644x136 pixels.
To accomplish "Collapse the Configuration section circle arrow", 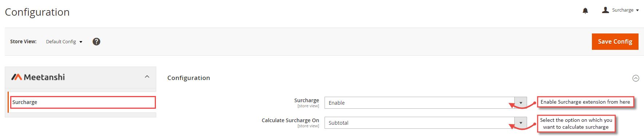I will coord(636,78).
